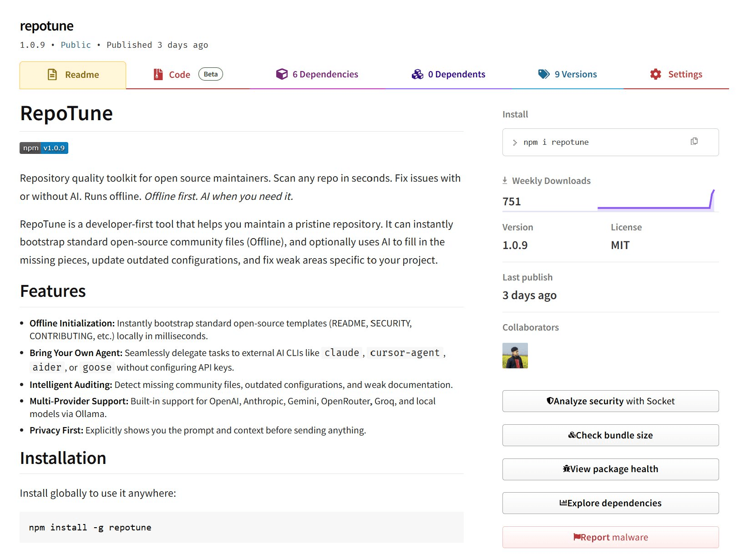Click the npm v1.0.9 badge
Viewport: 740px width, 560px height.
point(44,148)
